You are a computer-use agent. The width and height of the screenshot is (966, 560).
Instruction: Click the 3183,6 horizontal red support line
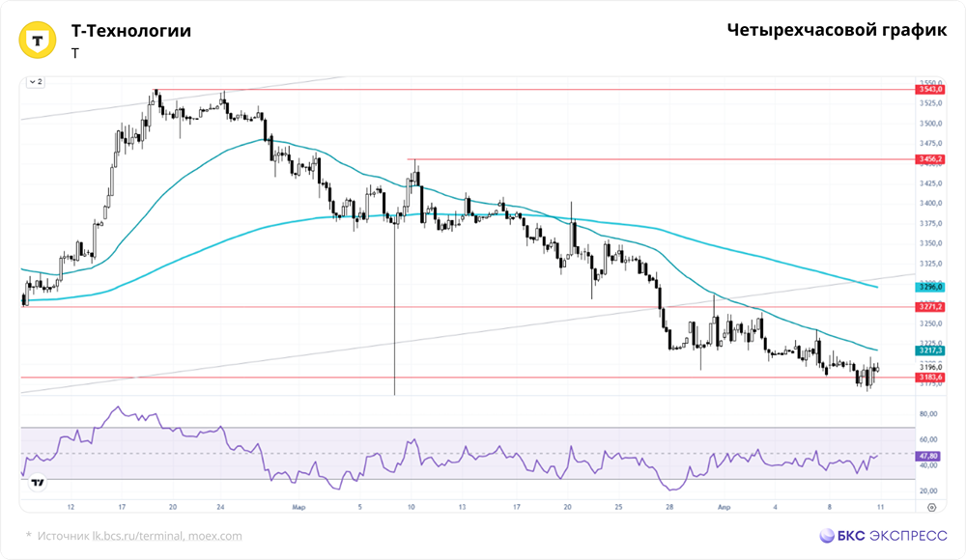coord(469,377)
